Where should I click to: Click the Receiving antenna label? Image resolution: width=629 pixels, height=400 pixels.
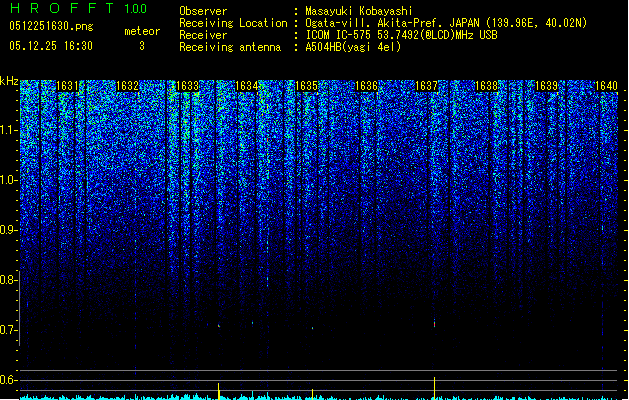(230, 47)
